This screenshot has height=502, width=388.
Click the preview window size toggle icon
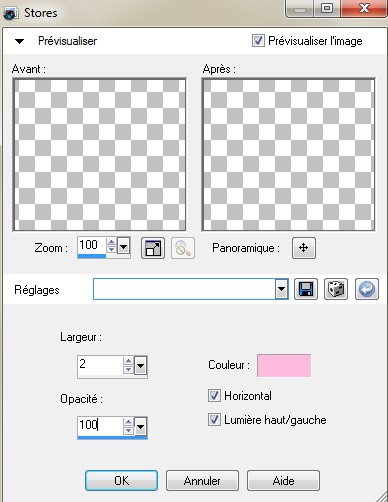point(153,248)
